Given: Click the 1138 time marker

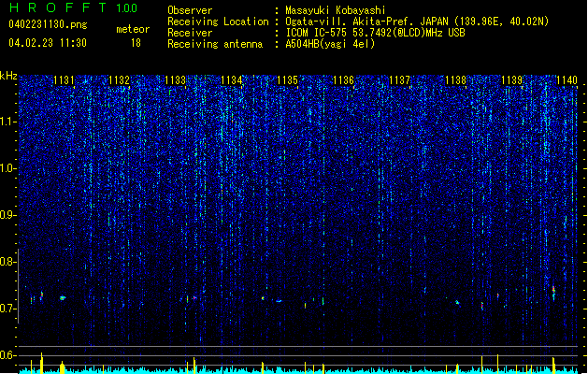Looking at the screenshot, I should point(455,80).
